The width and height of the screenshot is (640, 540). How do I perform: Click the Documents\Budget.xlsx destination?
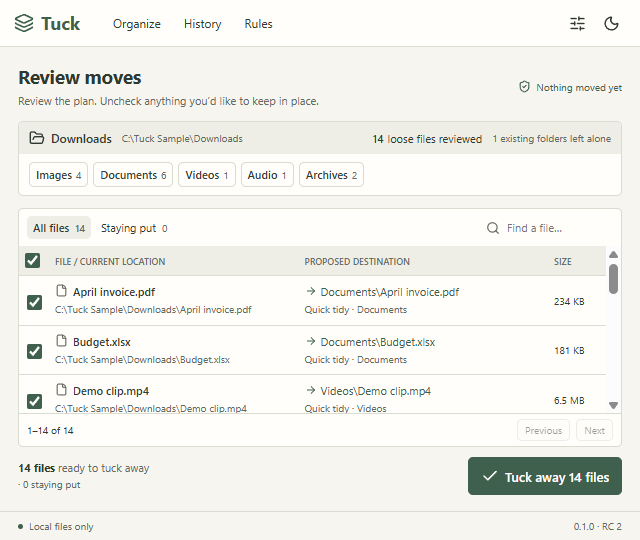click(378, 342)
